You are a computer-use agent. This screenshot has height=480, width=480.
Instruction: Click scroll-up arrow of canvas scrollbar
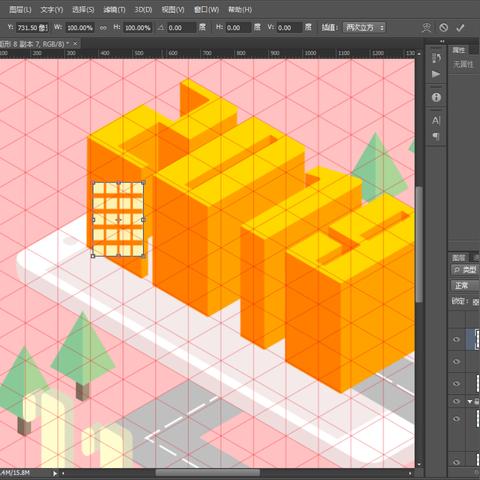pos(419,53)
